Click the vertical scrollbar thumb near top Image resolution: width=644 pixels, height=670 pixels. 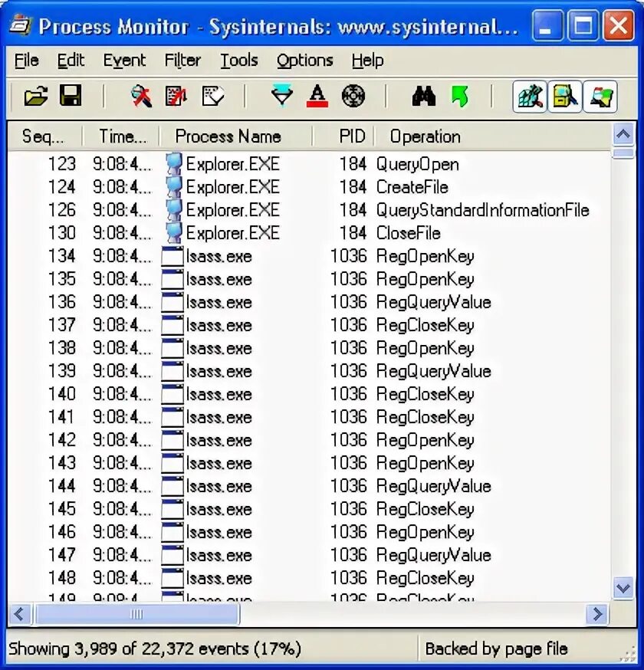623,153
